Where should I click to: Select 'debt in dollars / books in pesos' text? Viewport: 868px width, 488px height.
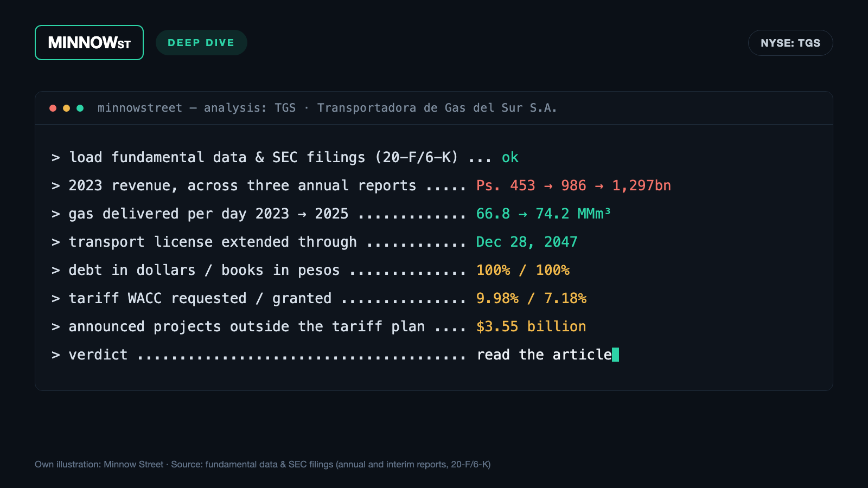point(204,270)
